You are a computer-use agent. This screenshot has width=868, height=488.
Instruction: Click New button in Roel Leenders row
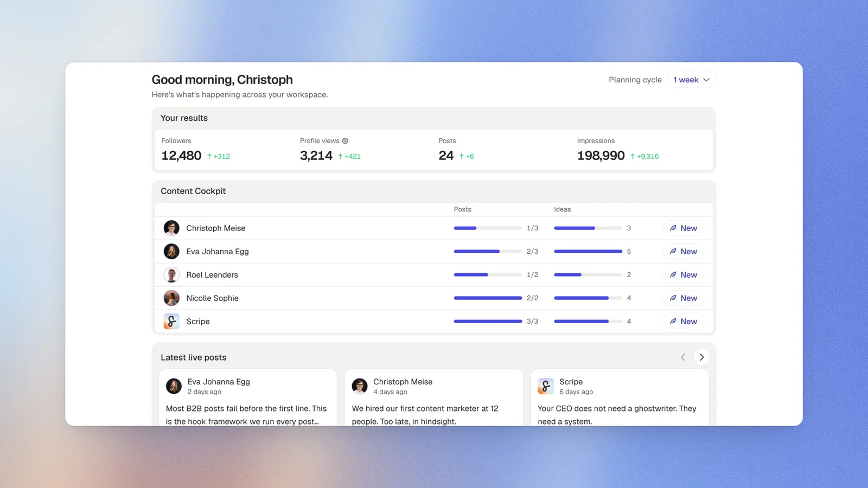point(684,275)
